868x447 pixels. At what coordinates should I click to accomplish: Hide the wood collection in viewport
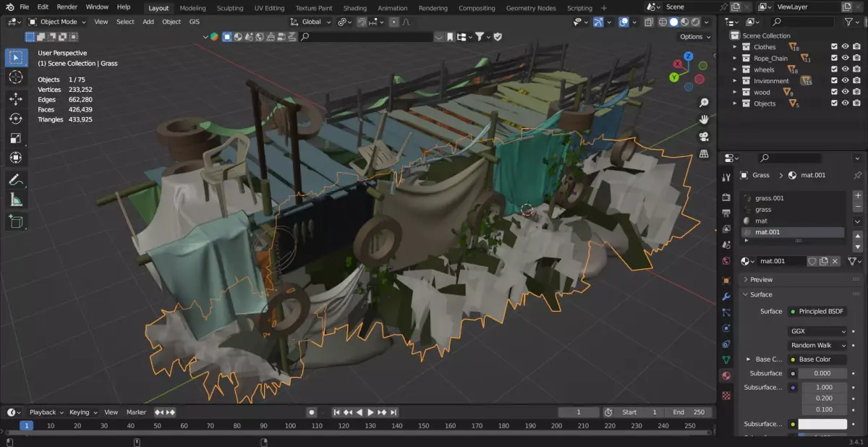point(845,93)
